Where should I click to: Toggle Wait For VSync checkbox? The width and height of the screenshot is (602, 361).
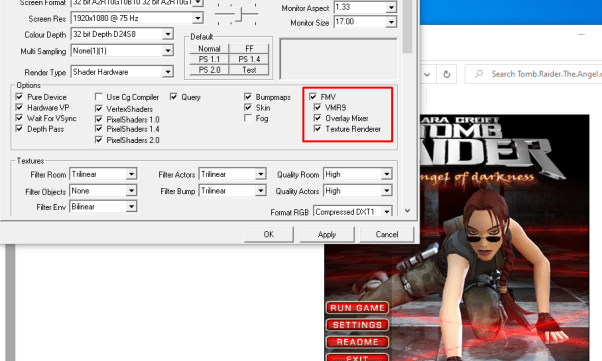pyautogui.click(x=19, y=118)
